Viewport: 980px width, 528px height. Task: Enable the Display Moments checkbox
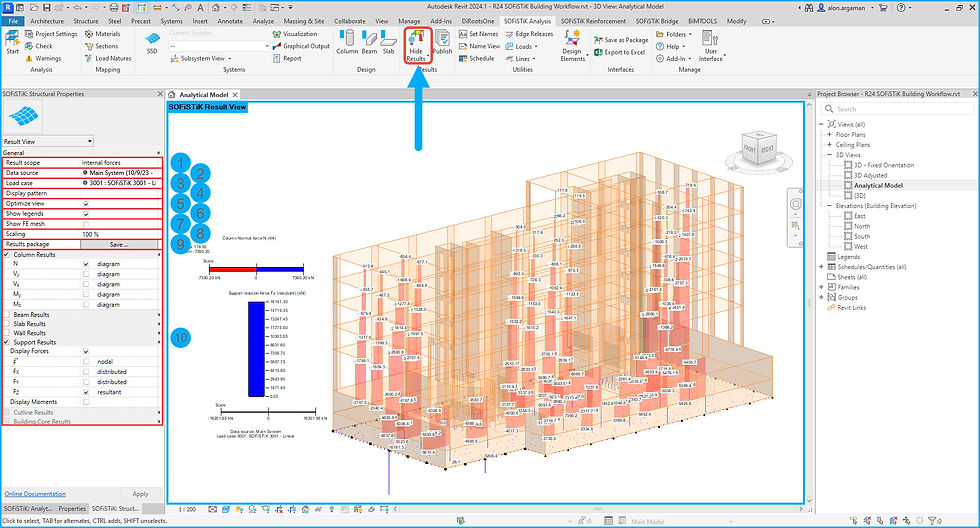86,402
